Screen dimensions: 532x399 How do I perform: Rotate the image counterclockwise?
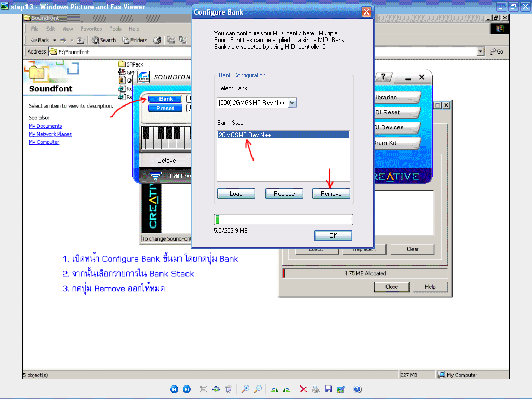click(x=287, y=389)
